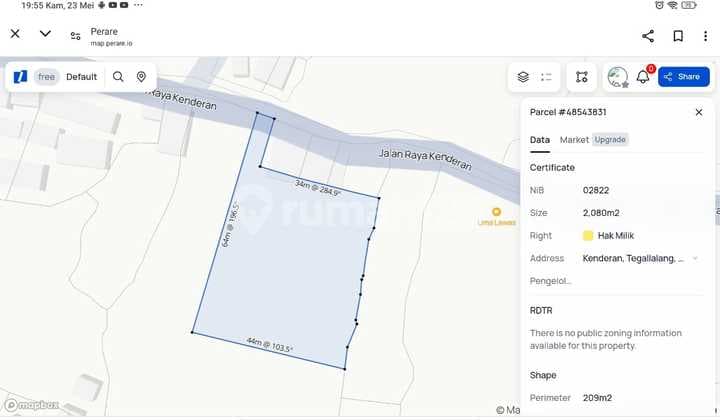This screenshot has height=420, width=720.
Task: Click the Mapbox logo attribution
Action: pos(32,404)
